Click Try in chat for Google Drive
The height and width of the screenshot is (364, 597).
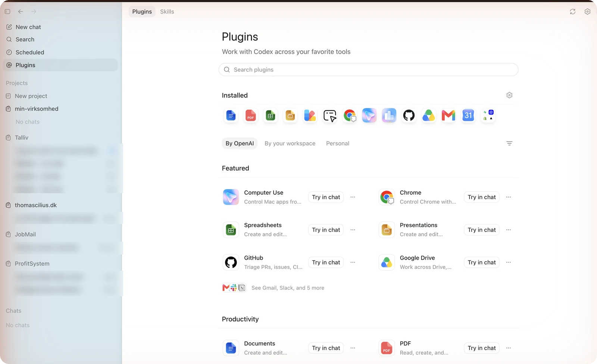[x=482, y=262]
